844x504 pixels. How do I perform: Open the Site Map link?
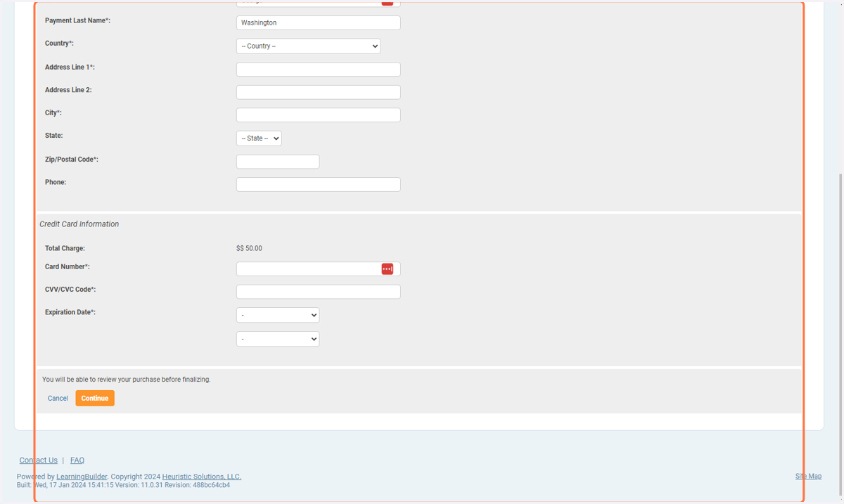point(808,477)
